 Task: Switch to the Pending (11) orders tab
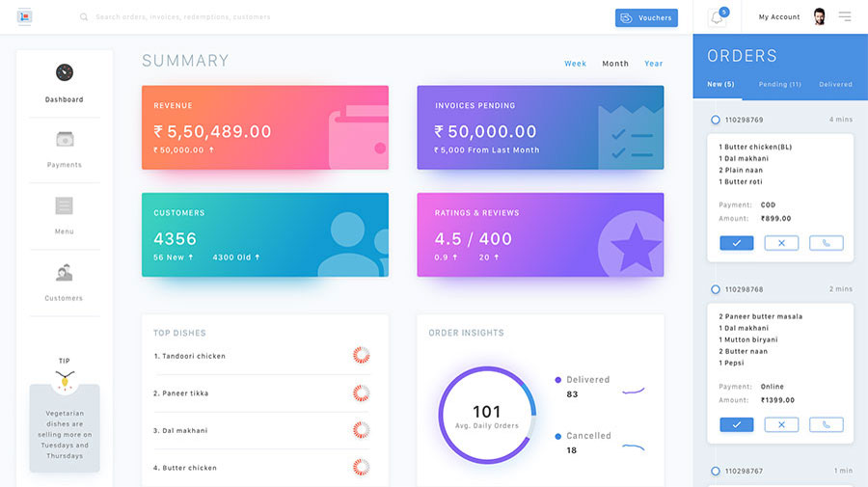click(x=779, y=84)
